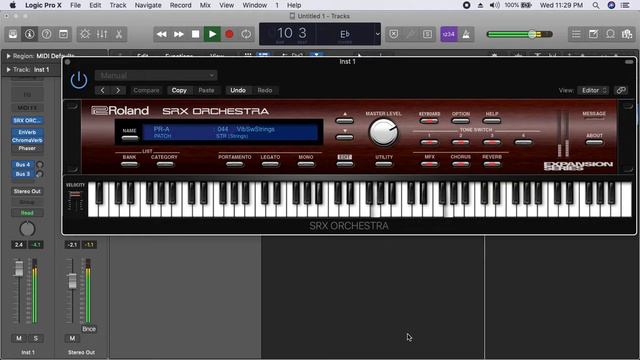The width and height of the screenshot is (640, 360).
Task: Click the Replace mode icon
Action: click(x=393, y=34)
